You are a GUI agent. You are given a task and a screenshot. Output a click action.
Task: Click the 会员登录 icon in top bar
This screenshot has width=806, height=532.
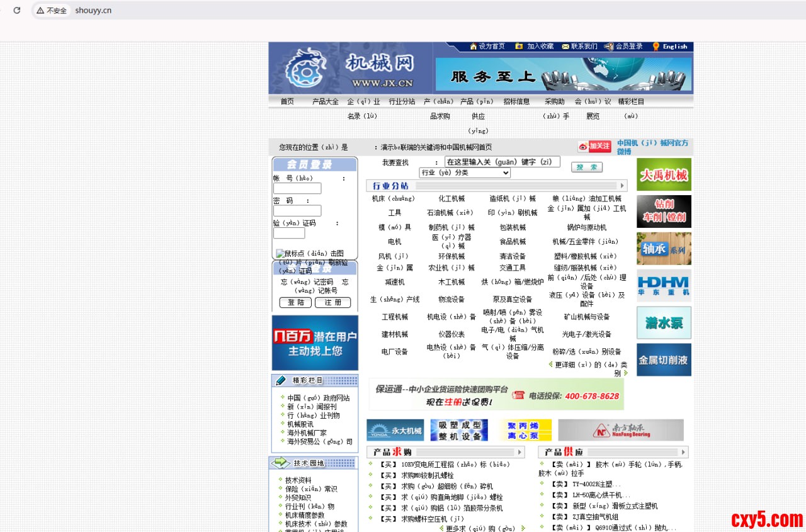(608, 47)
